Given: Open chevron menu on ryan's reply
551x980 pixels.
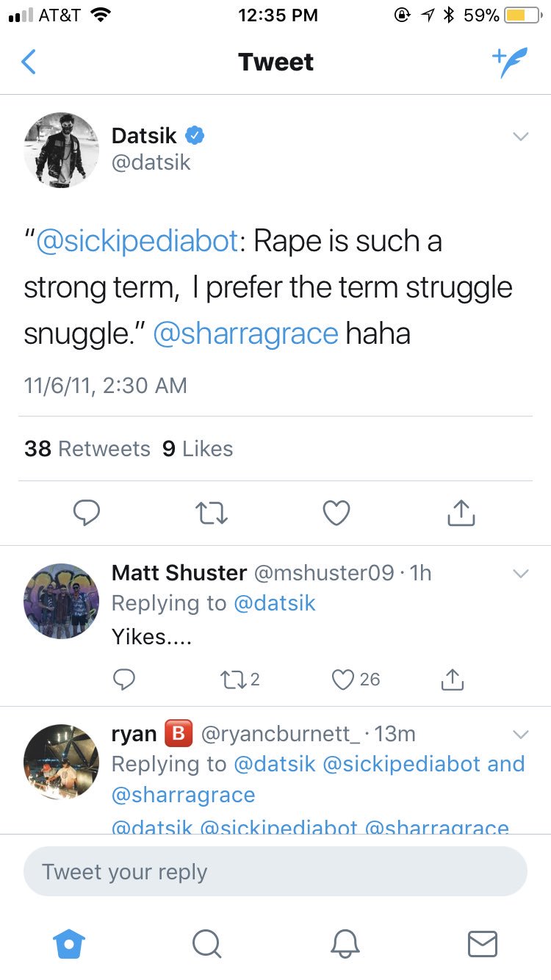Looking at the screenshot, I should click(520, 735).
